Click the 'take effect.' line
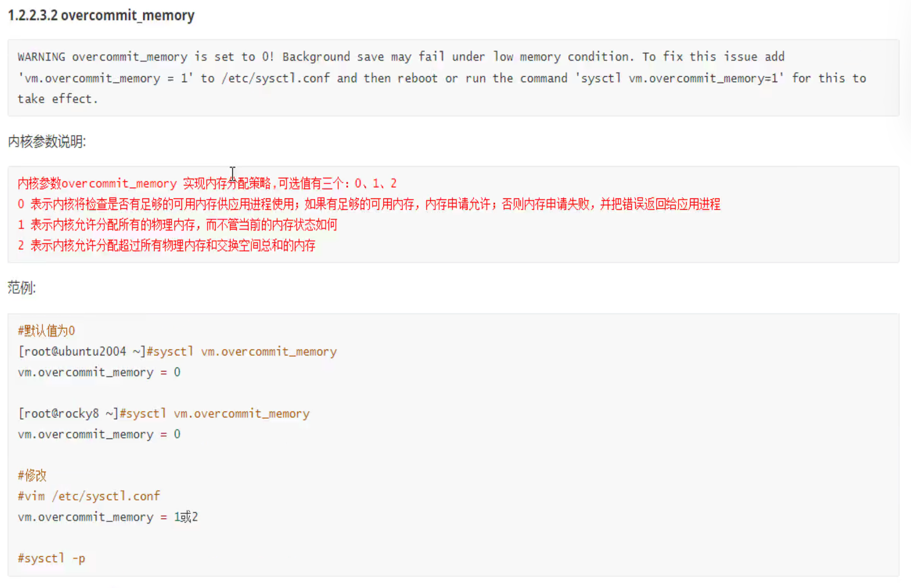This screenshot has height=588, width=911. click(x=58, y=99)
